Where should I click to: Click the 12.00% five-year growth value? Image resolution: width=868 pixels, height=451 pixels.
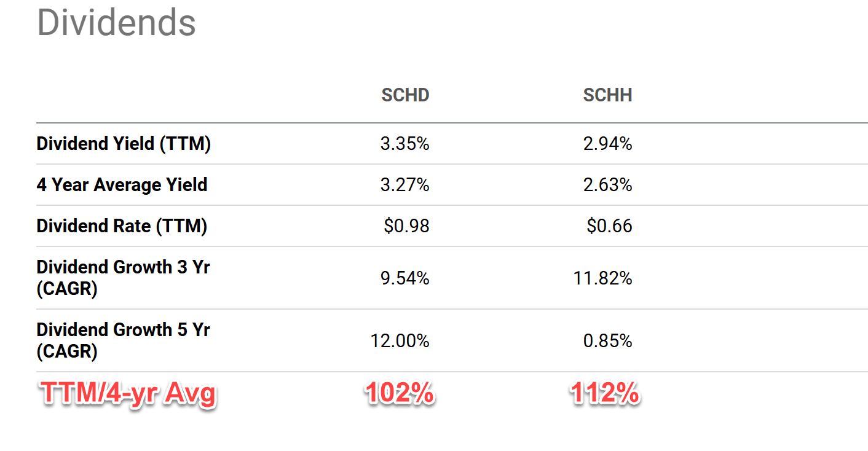tap(400, 340)
